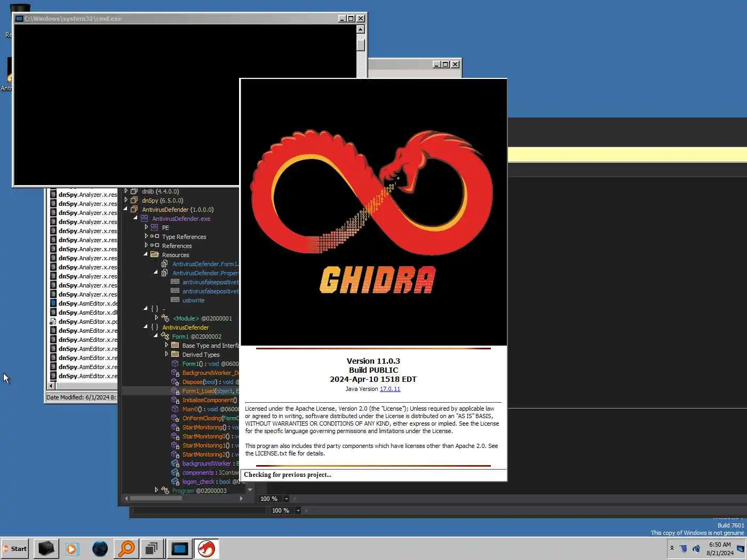Collapse the AntivirusDefender.exe module node
Viewport: 747px width, 560px height.
(136, 218)
